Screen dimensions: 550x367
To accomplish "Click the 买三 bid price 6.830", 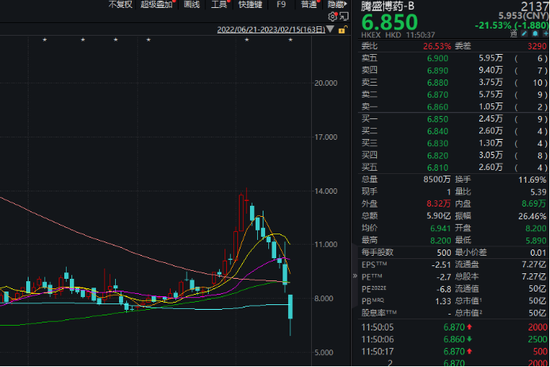I will tap(437, 144).
